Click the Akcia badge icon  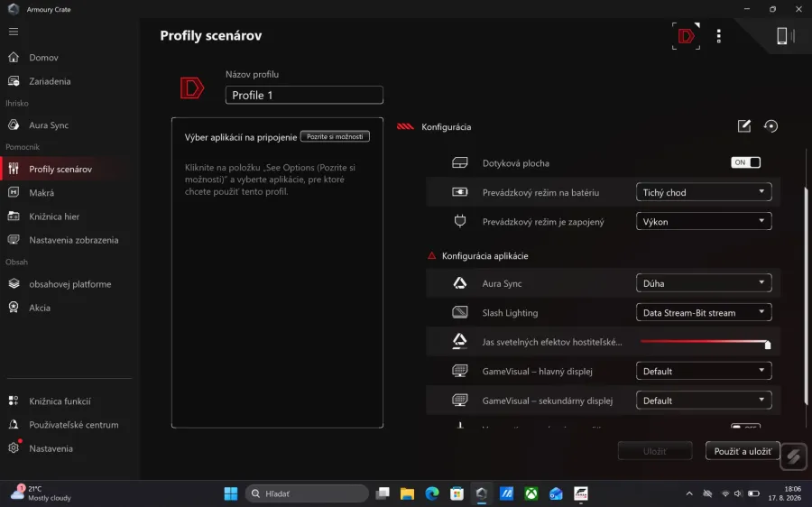coord(14,308)
